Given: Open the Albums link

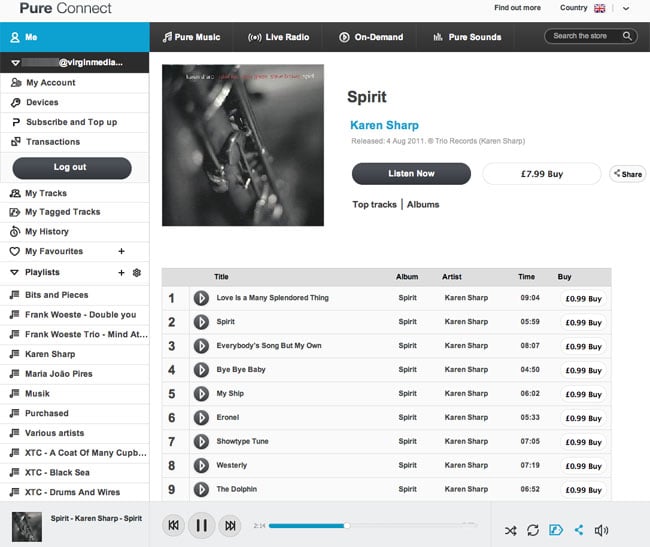Looking at the screenshot, I should (x=423, y=204).
